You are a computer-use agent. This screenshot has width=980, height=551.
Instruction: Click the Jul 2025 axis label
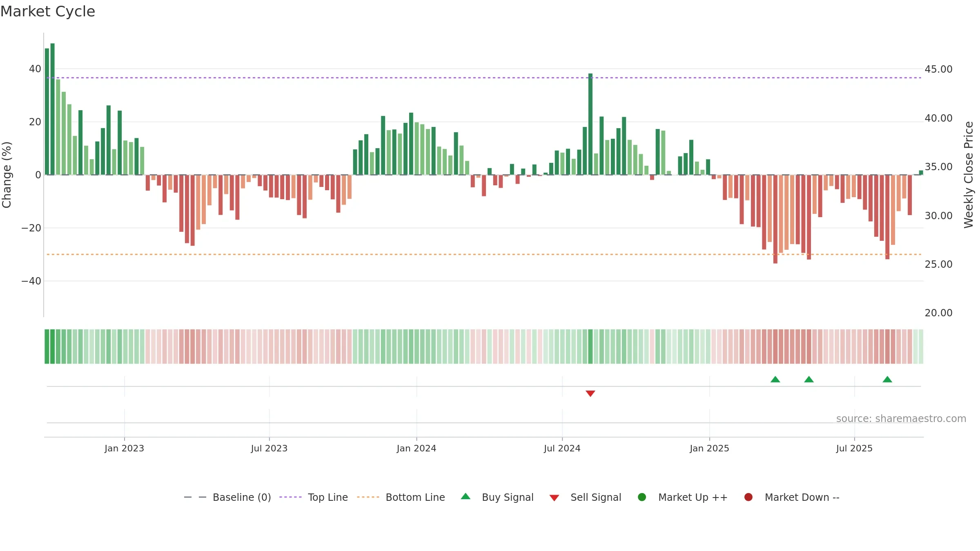[854, 448]
